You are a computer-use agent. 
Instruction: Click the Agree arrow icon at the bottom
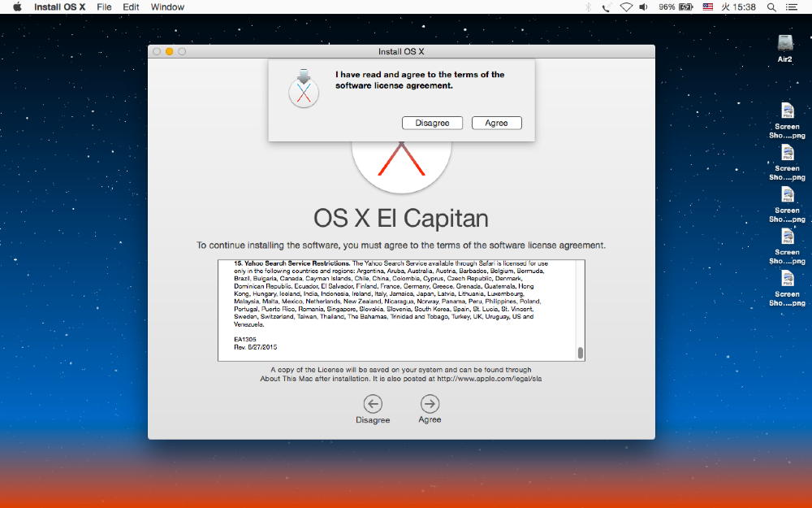pyautogui.click(x=430, y=403)
